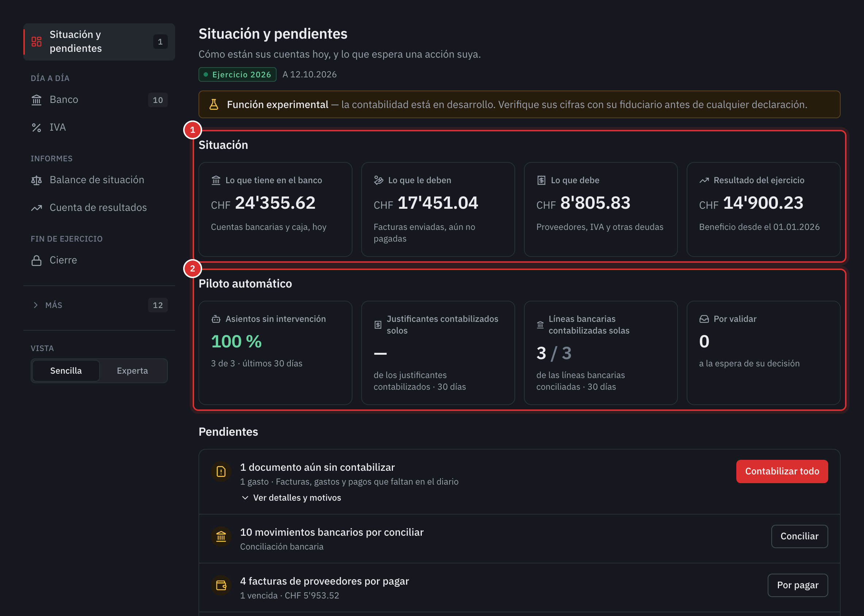Click the handshake icon in the Lo que le deben card
This screenshot has height=616, width=864.
(x=378, y=180)
